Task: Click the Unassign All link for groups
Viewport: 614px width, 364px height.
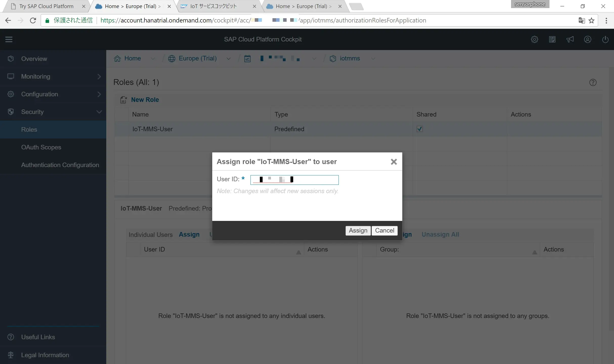Action: (x=440, y=235)
